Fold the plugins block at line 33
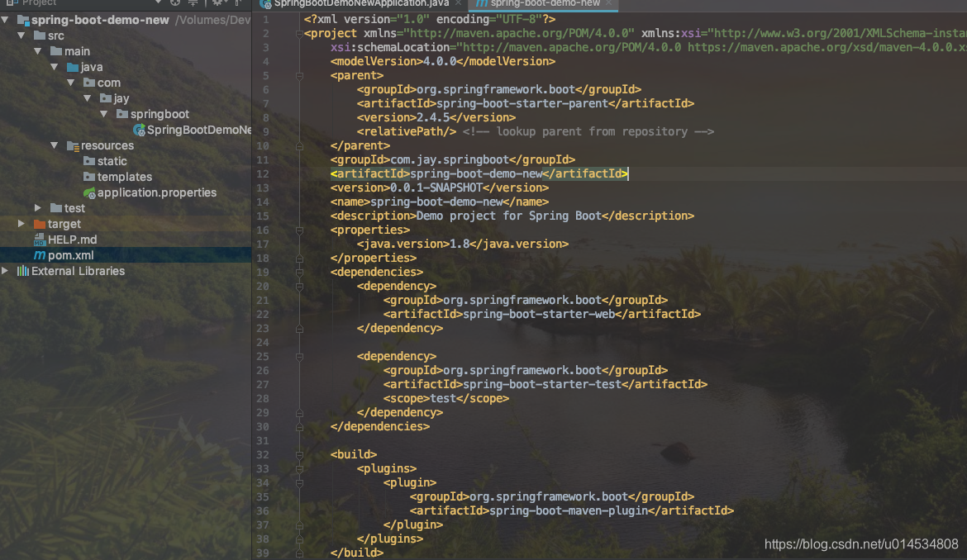The width and height of the screenshot is (967, 560). pos(299,469)
